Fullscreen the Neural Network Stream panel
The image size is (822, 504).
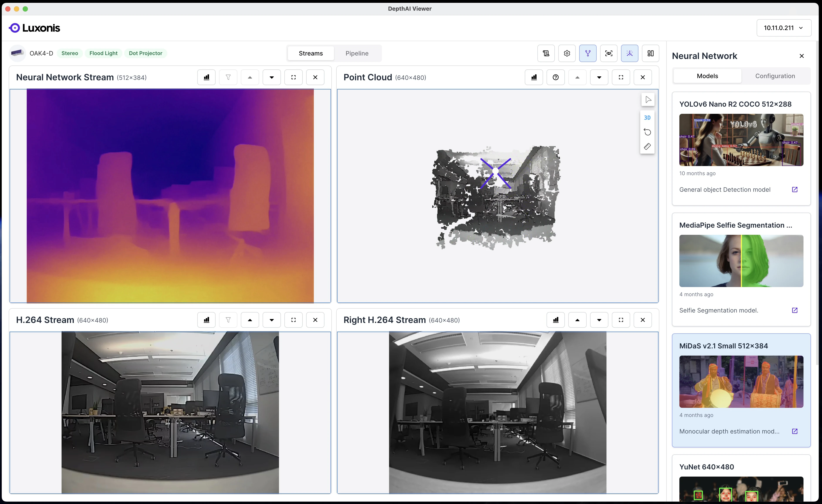[x=293, y=77]
